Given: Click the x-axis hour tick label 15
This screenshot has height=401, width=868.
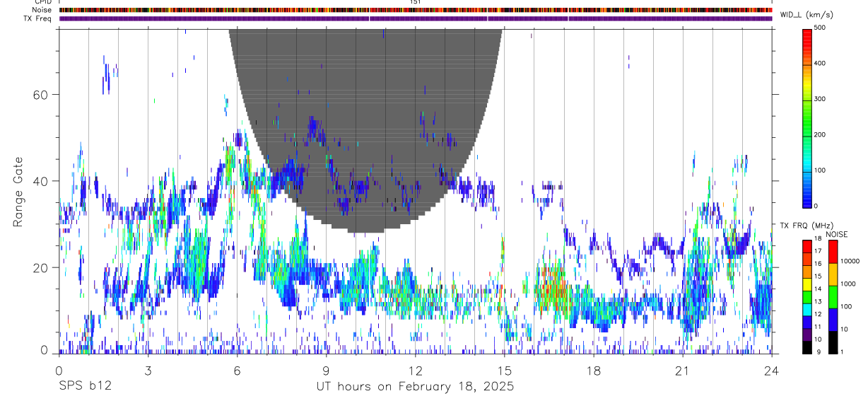Looking at the screenshot, I should (504, 370).
